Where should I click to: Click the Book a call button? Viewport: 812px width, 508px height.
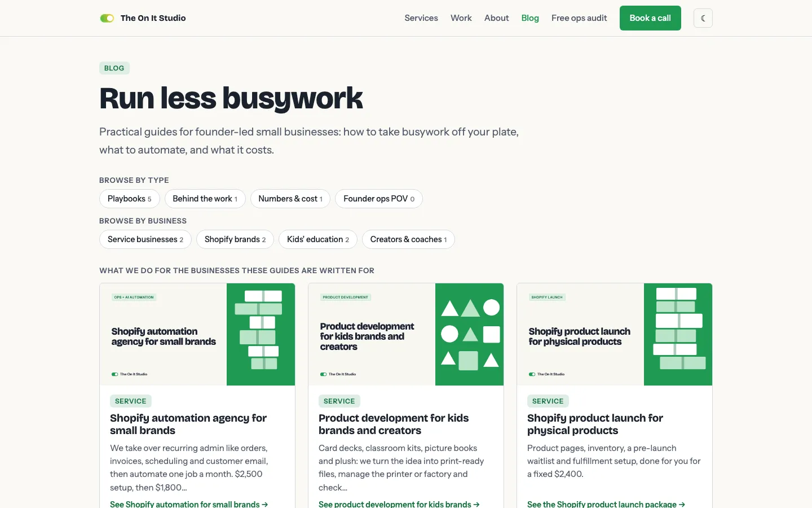click(650, 18)
